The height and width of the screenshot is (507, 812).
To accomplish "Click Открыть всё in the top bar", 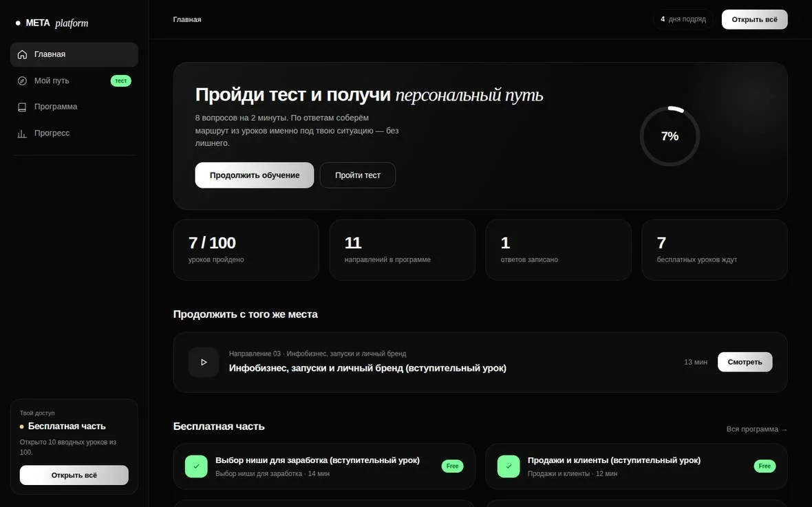I will (x=754, y=19).
